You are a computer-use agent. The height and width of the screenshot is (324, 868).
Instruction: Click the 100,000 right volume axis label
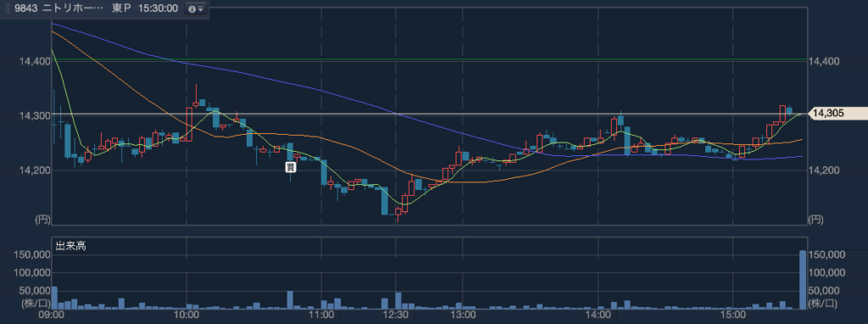[827, 272]
